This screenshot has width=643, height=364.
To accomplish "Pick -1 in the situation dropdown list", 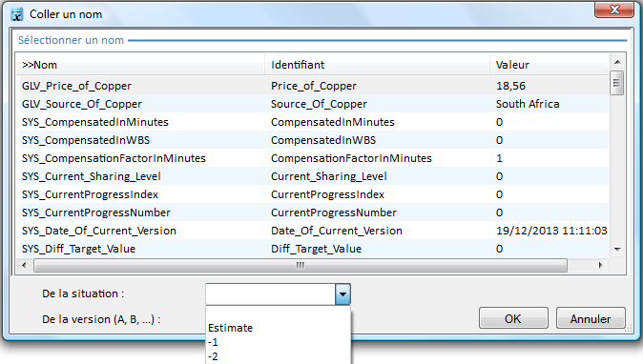I will 213,342.
